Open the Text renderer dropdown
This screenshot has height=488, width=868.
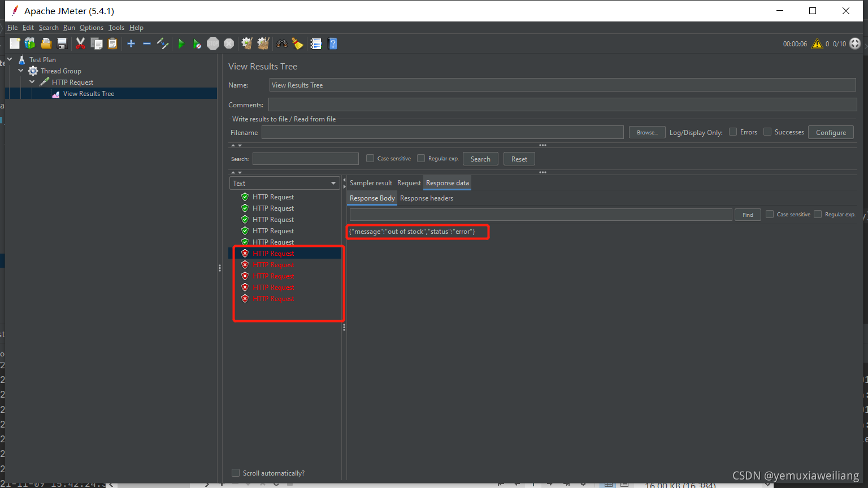(x=284, y=183)
